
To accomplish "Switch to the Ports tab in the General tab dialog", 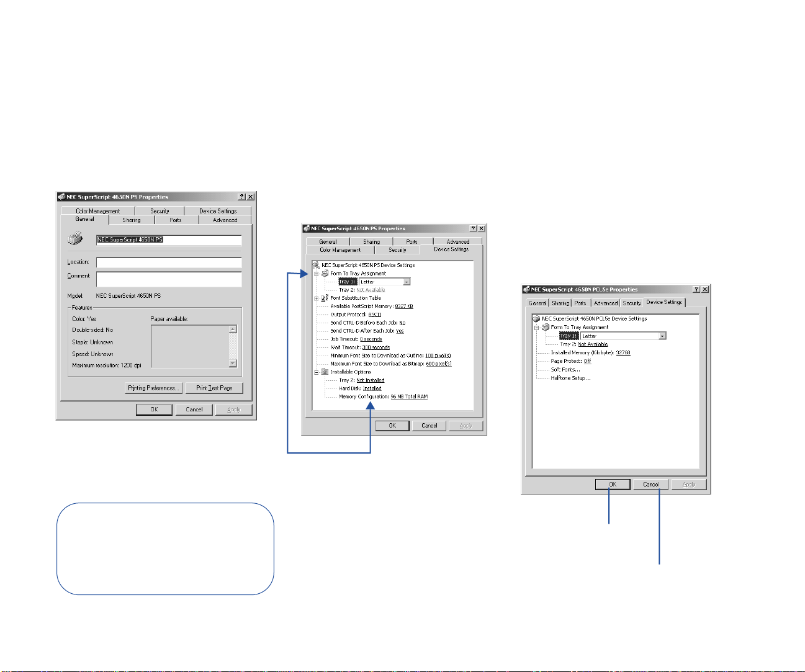I will [176, 220].
